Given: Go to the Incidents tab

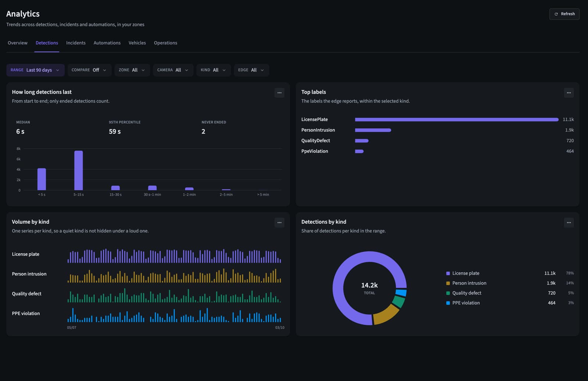Looking at the screenshot, I should (x=76, y=43).
